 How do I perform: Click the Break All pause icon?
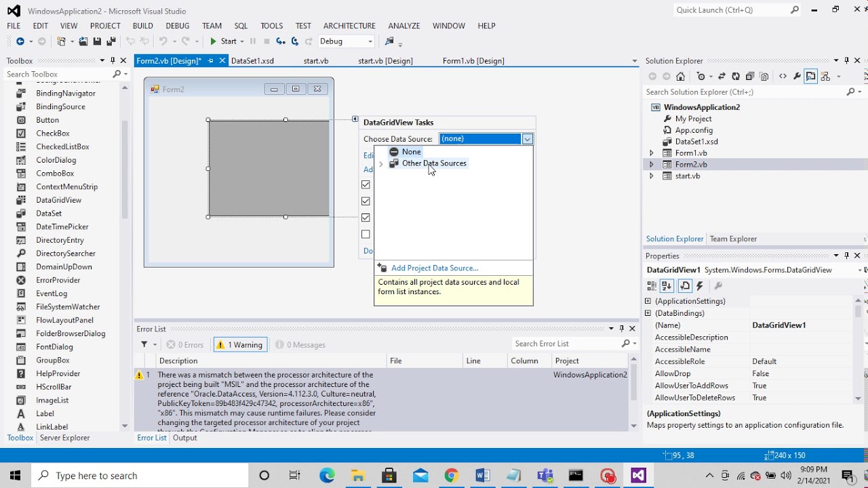252,41
